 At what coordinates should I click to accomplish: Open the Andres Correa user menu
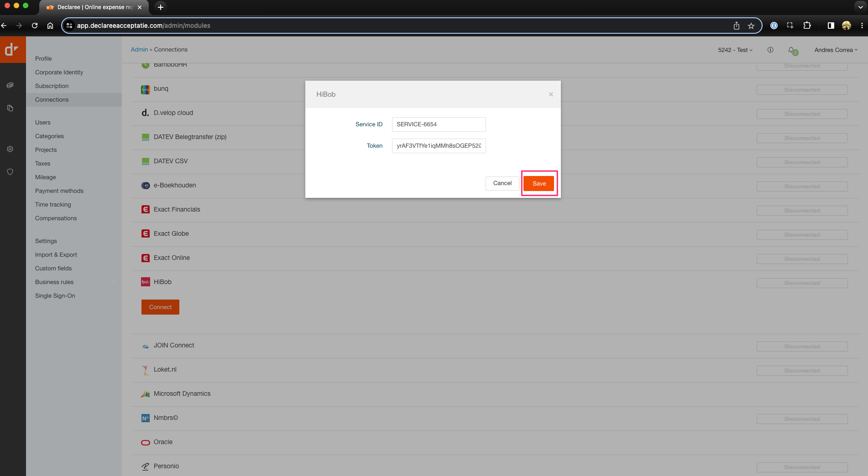pyautogui.click(x=836, y=50)
